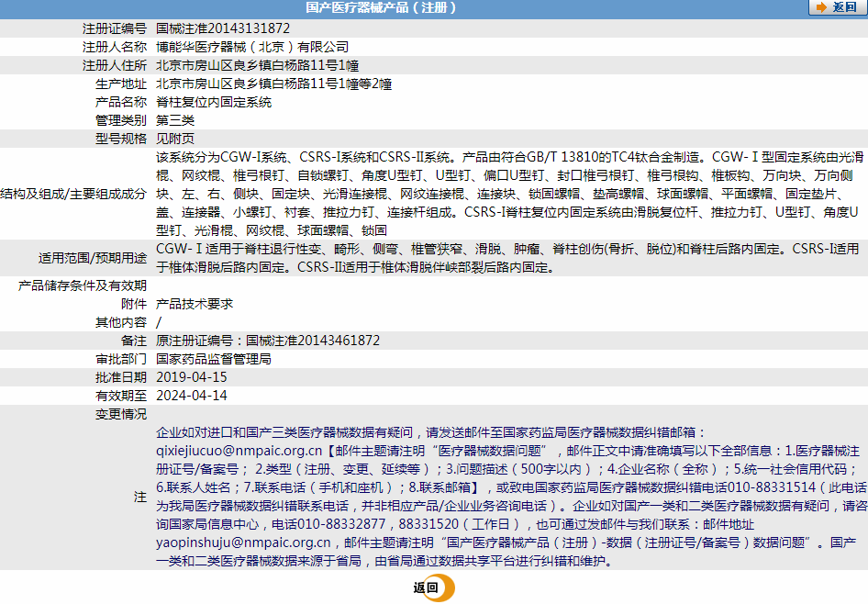Screen dimensions: 868x604
Task: Click label 生产地址
Action: (121, 84)
